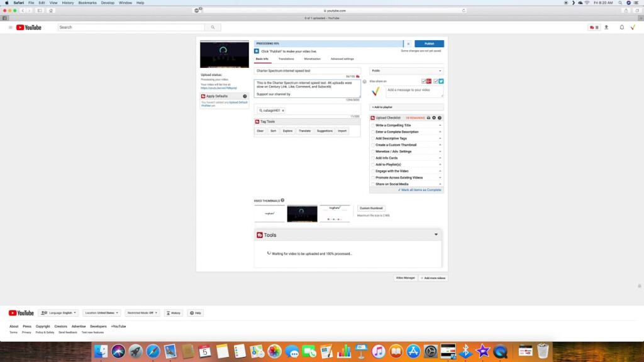Open Restricted Mode: Off dropdown

pos(142,313)
